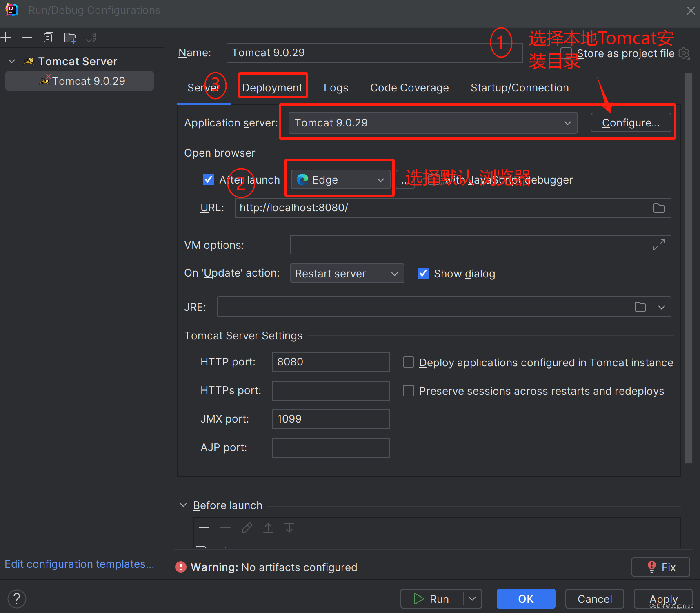Switch to the Code Coverage tab
The height and width of the screenshot is (613, 700).
pos(409,88)
